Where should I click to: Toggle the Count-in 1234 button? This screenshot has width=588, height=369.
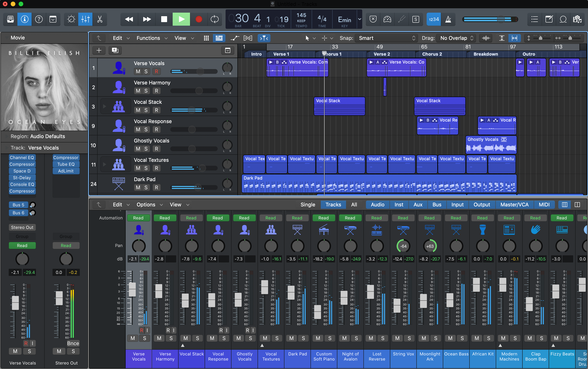coord(434,19)
